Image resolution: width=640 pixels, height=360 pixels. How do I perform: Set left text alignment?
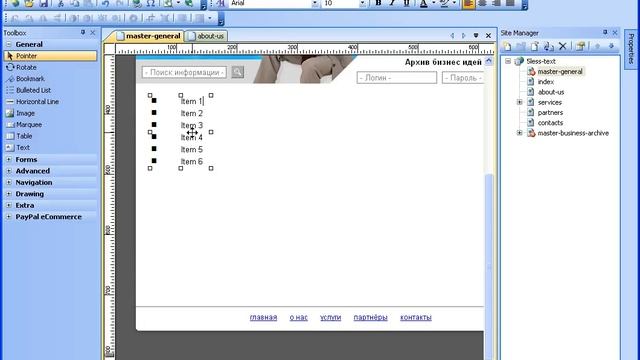[x=469, y=3]
